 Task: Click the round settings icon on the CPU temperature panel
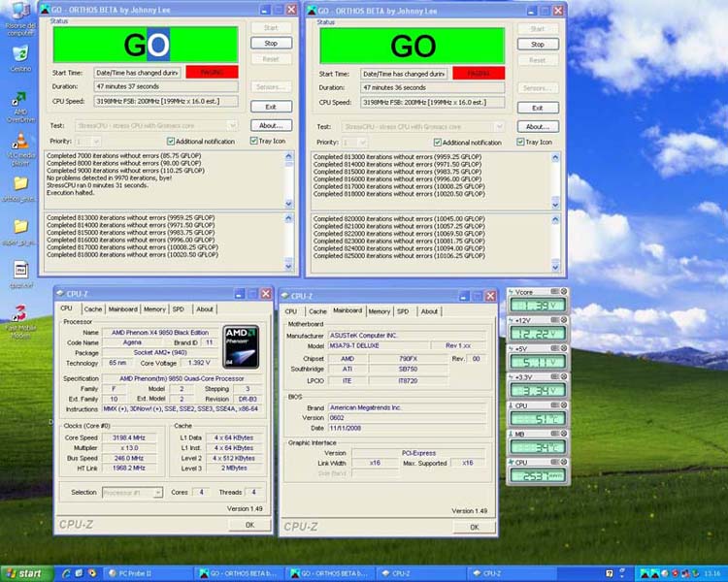564,405
